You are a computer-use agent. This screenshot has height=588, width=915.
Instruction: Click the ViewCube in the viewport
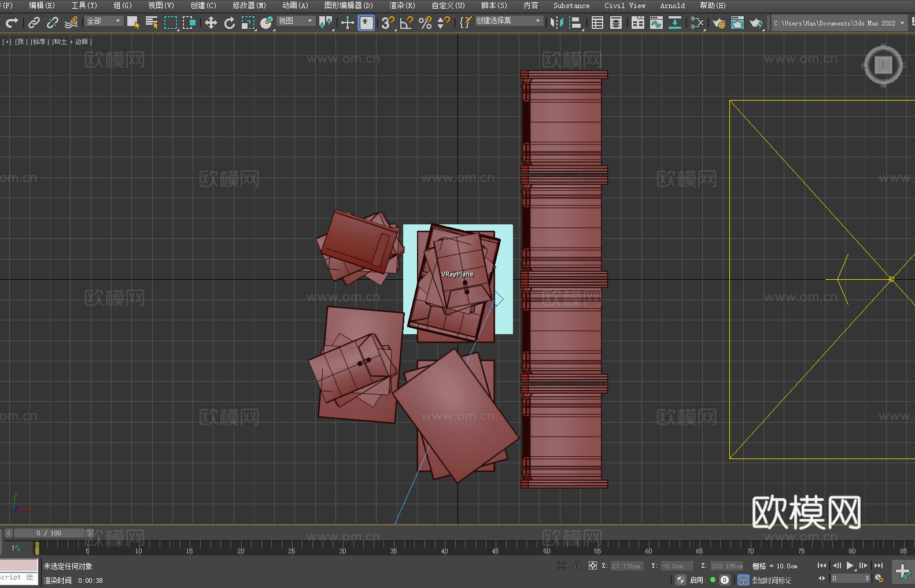click(883, 65)
